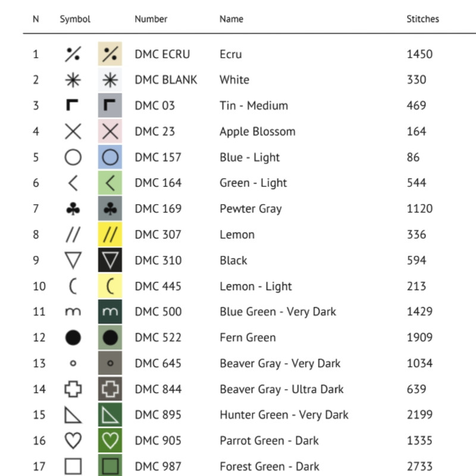Click the Name column header
This screenshot has width=476, height=476.
pos(231,19)
